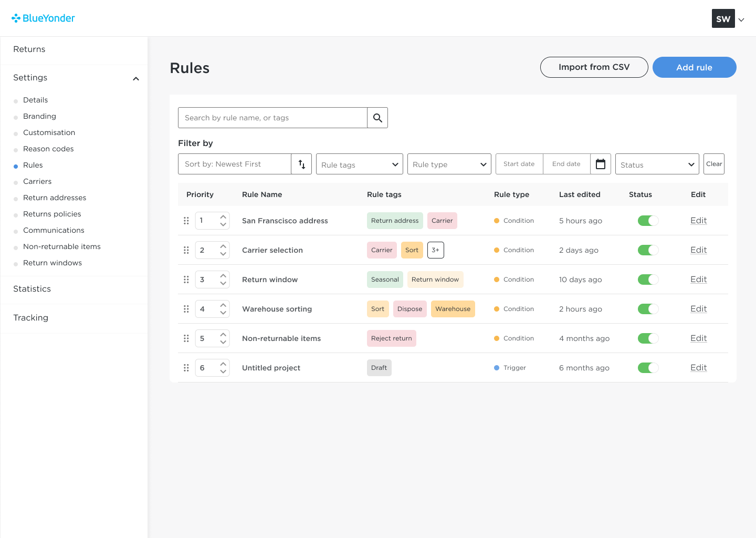Select Return addresses in sidebar
Image resolution: width=756 pixels, height=538 pixels.
coord(55,198)
